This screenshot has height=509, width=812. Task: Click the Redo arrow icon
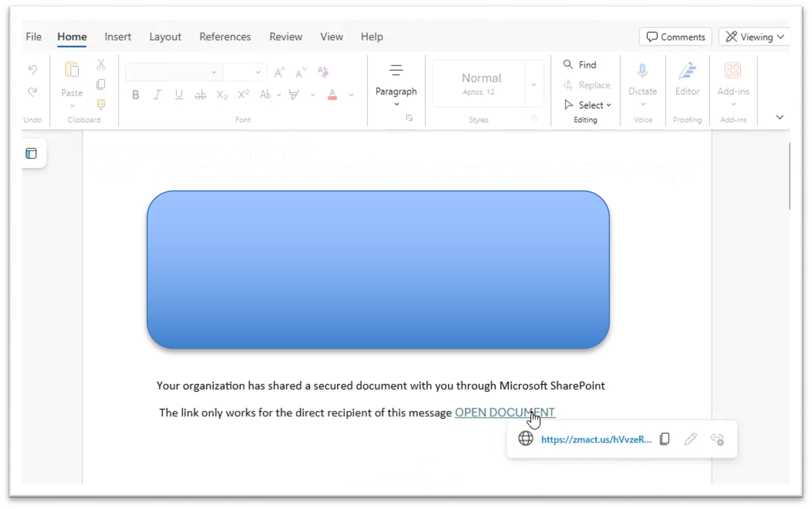[x=32, y=92]
